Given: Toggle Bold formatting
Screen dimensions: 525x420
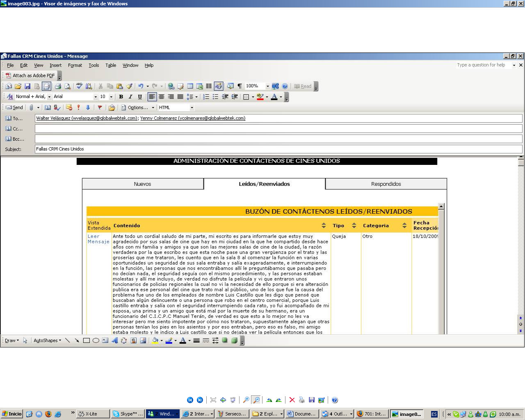Looking at the screenshot, I should 121,97.
